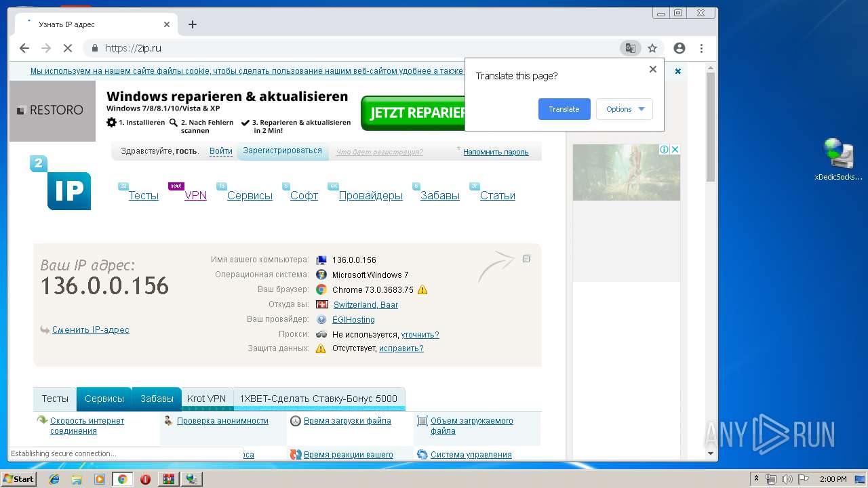Screen dimensions: 868x488
Task: Open Windows Media Player from taskbar
Action: 100,479
